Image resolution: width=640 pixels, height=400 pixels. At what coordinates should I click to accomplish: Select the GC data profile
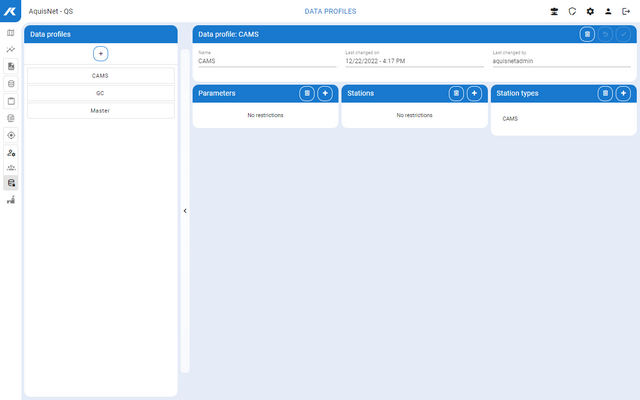pos(100,93)
